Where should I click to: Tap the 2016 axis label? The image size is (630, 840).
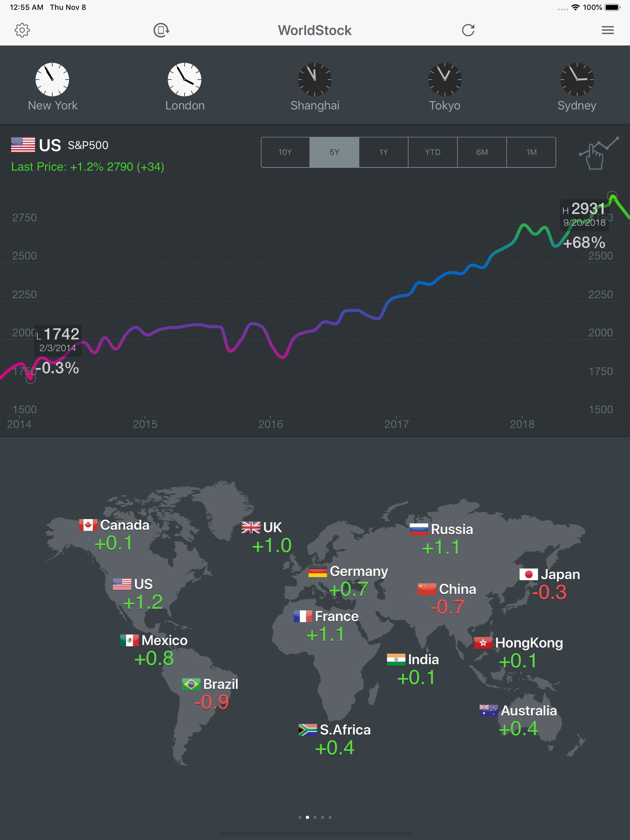(x=270, y=424)
